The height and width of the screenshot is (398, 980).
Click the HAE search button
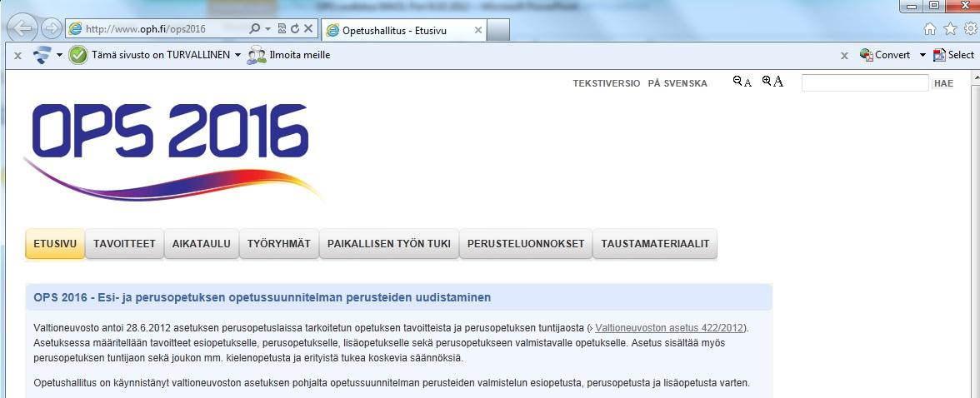tap(943, 83)
